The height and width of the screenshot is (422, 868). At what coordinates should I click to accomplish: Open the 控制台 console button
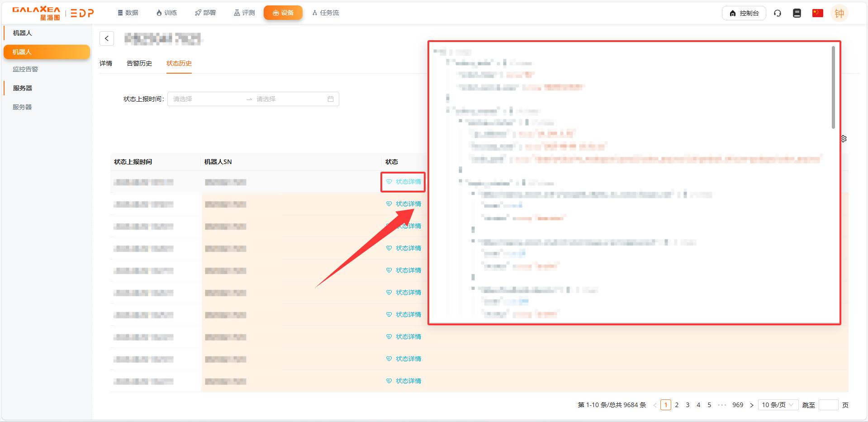click(x=744, y=13)
